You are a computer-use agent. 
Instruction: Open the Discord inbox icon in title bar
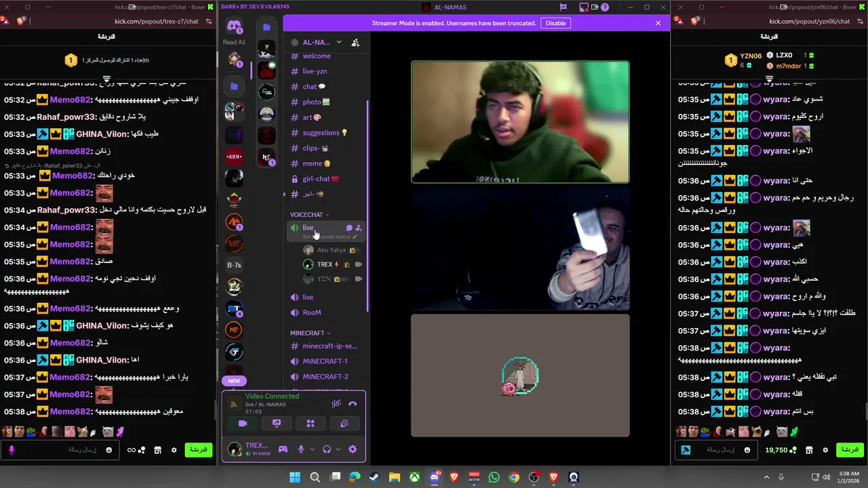pos(584,7)
